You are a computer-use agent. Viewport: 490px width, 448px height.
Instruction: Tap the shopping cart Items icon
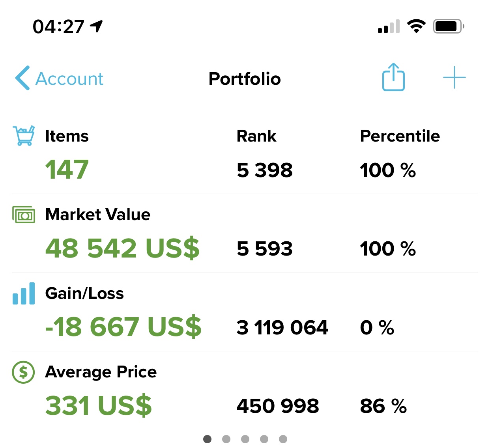24,136
